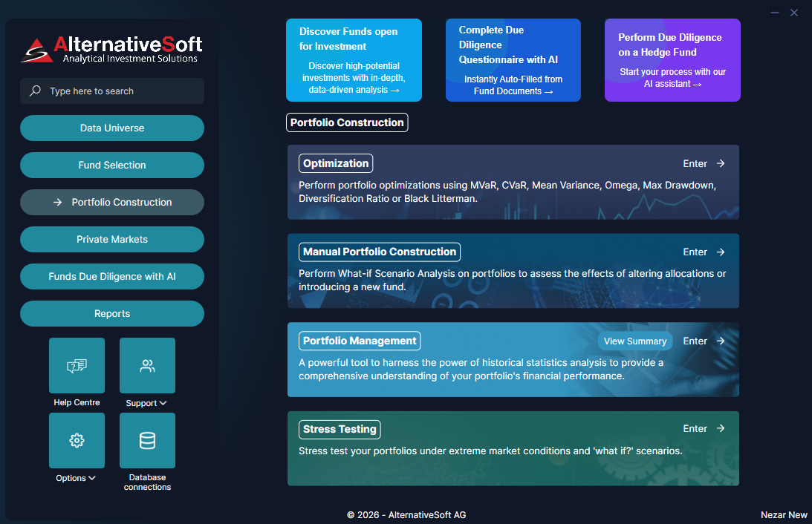Open the Support people icon tile
This screenshot has height=524, width=812.
click(x=147, y=365)
